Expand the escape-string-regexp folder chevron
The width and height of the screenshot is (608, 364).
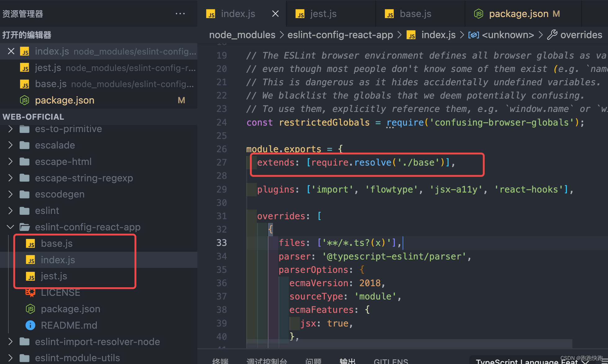point(11,178)
